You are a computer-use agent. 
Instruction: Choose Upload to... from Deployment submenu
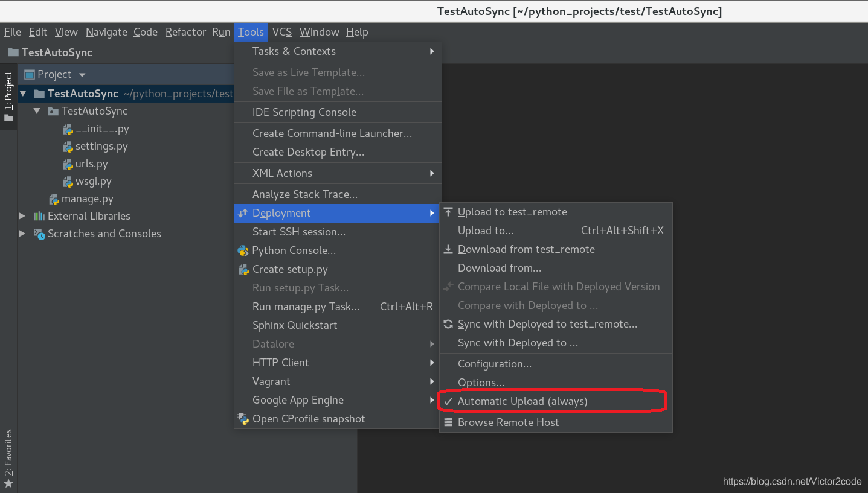[556, 231]
